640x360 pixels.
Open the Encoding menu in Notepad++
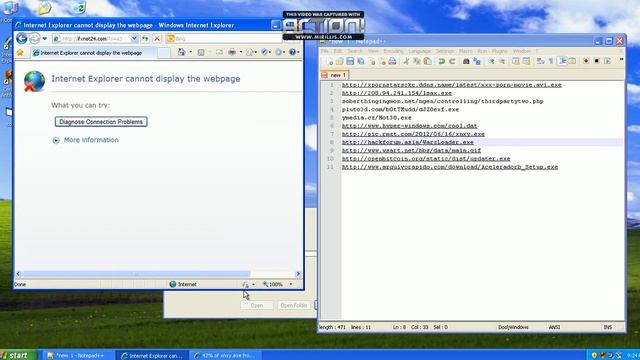pos(393,51)
